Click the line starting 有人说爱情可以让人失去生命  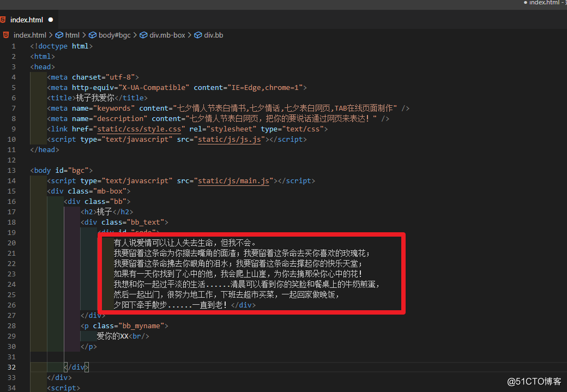click(185, 243)
